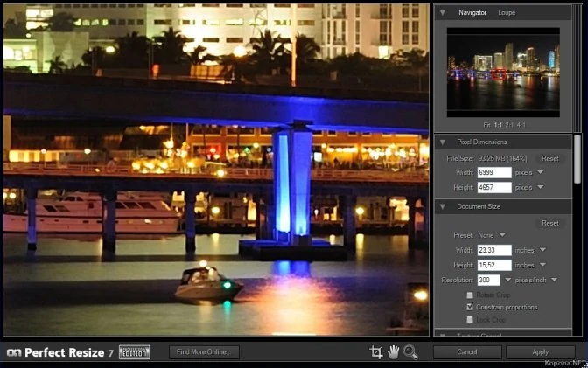The image size is (588, 368).
Task: Reset the Pixel Dimensions values
Action: coord(550,158)
